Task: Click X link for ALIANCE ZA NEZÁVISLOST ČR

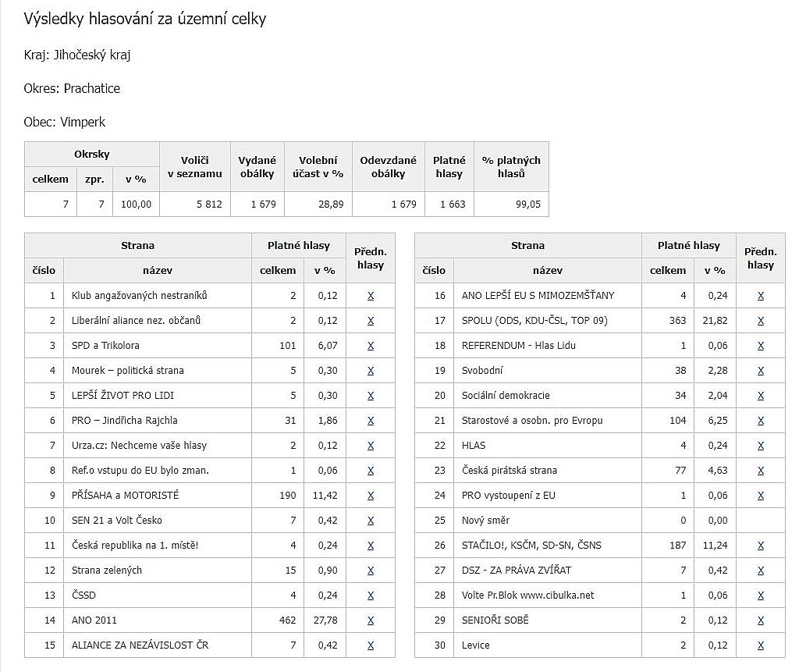Action: tap(371, 645)
